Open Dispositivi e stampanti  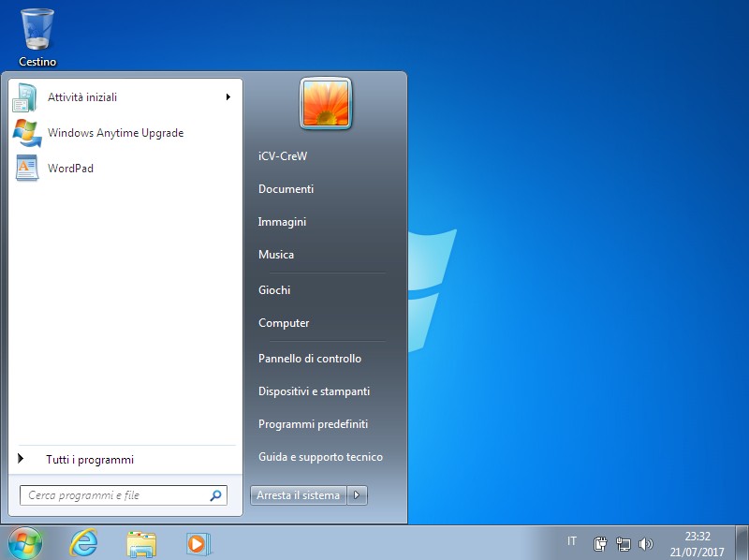click(x=315, y=391)
